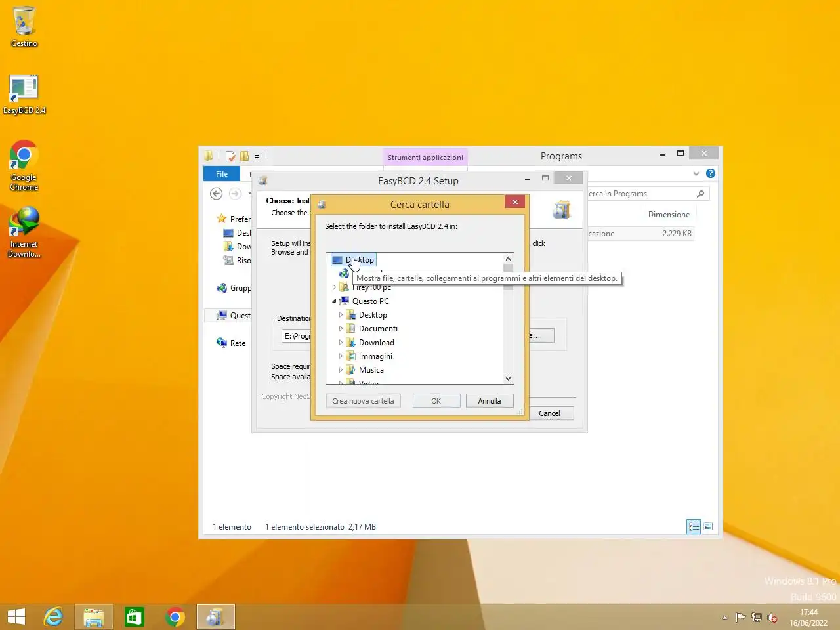Open the Windows Store taskbar icon

[135, 617]
